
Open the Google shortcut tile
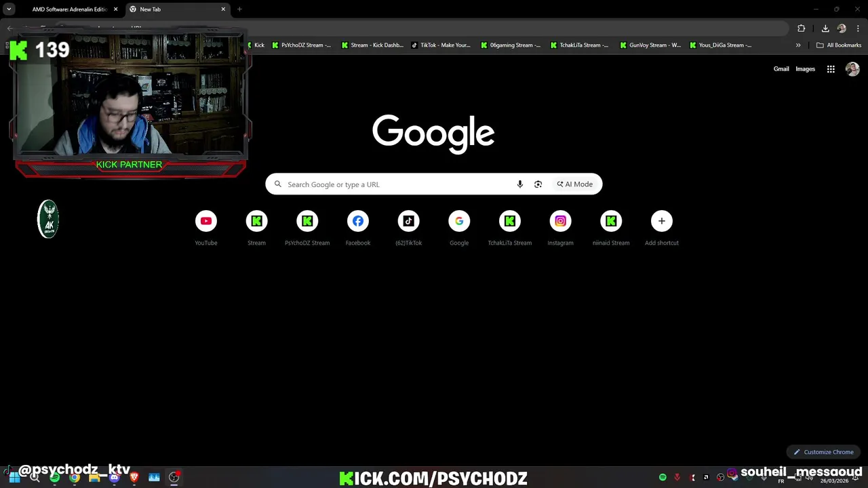tap(459, 228)
